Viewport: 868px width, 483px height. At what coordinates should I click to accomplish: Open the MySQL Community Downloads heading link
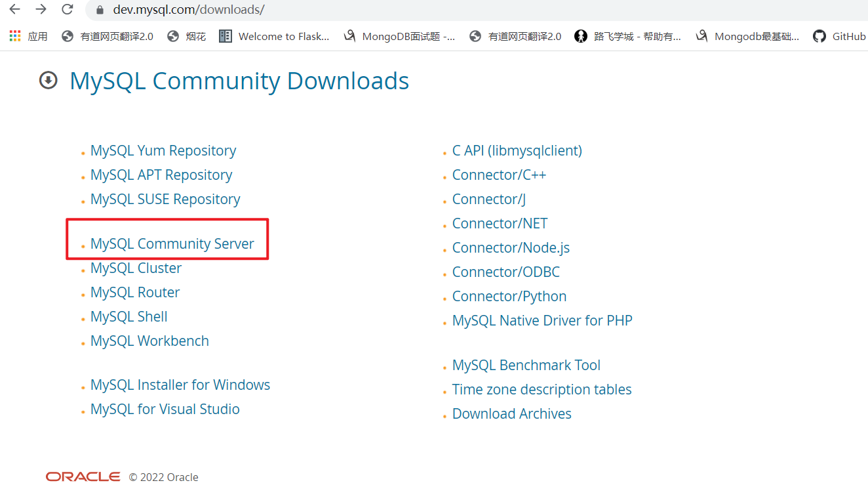(x=239, y=81)
